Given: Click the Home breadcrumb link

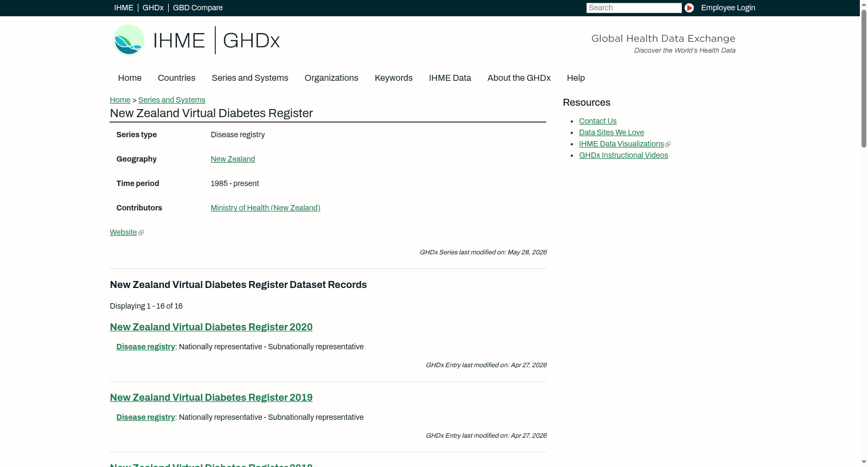Looking at the screenshot, I should (120, 100).
